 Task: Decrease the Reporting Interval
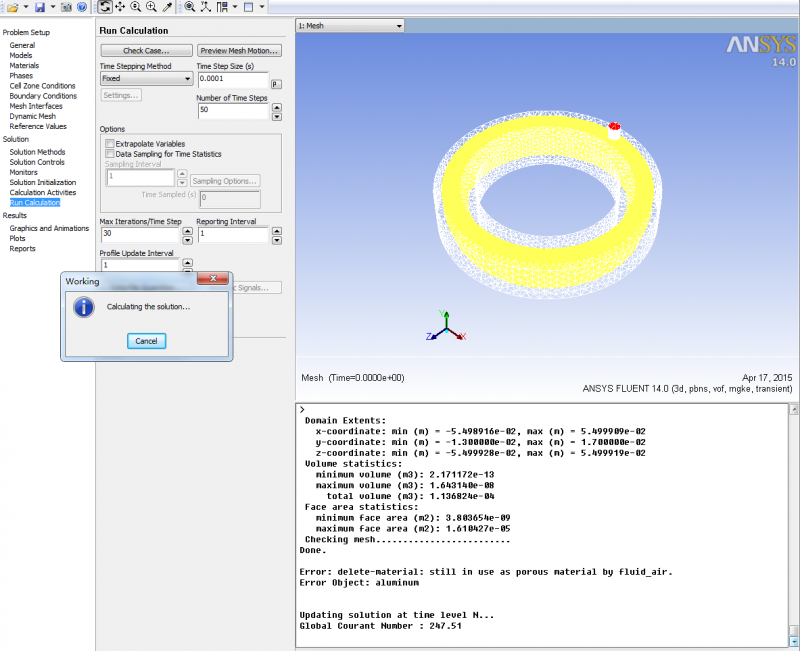click(277, 241)
